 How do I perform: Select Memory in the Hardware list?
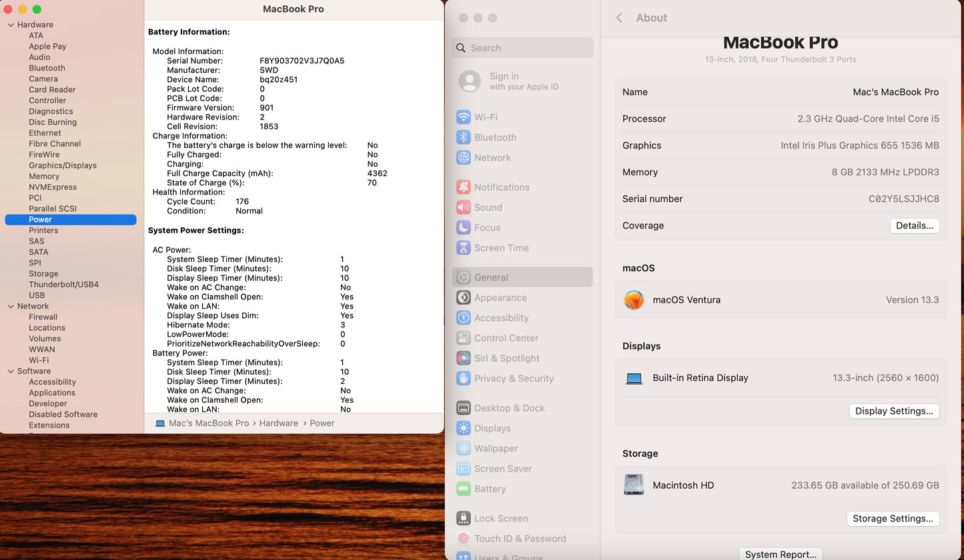(44, 176)
